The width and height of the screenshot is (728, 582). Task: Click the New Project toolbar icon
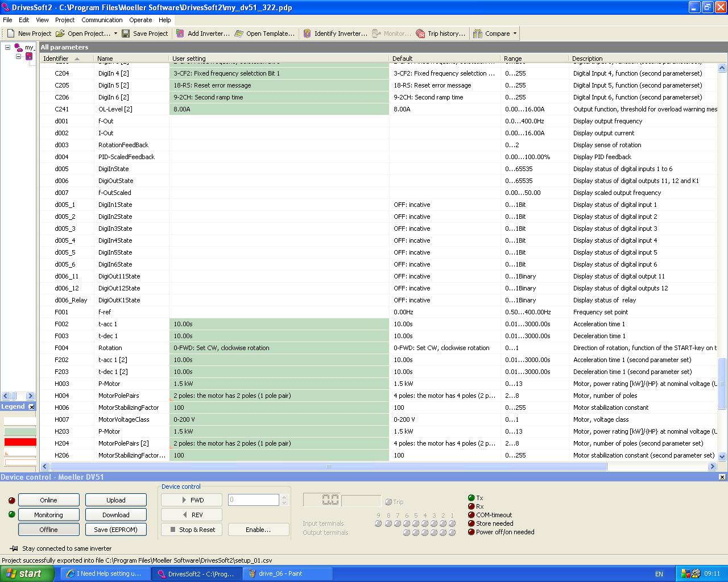[11, 34]
